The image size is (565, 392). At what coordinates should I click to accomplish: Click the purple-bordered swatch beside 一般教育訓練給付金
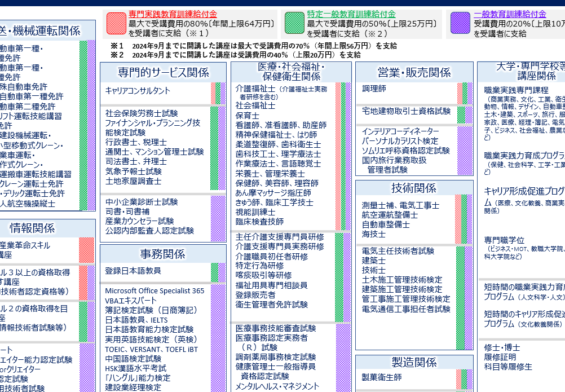point(461,24)
